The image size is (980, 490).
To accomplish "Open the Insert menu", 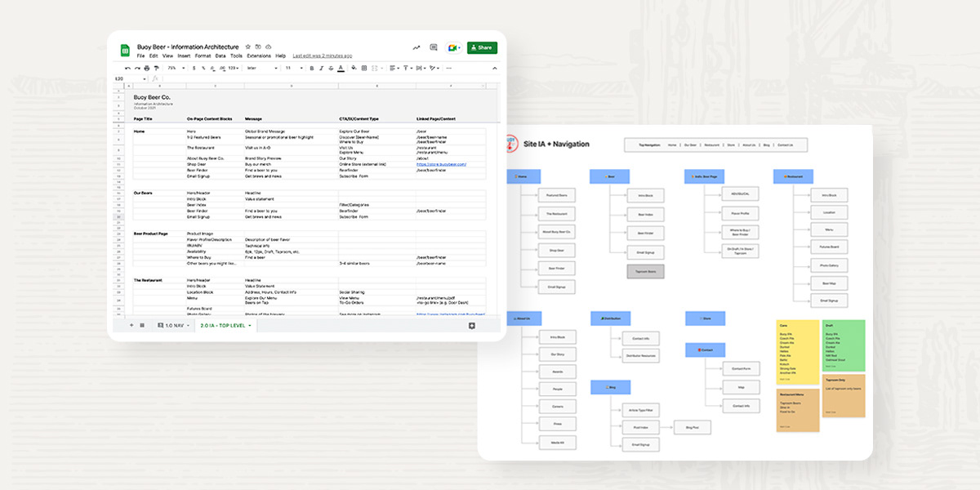I will [184, 56].
